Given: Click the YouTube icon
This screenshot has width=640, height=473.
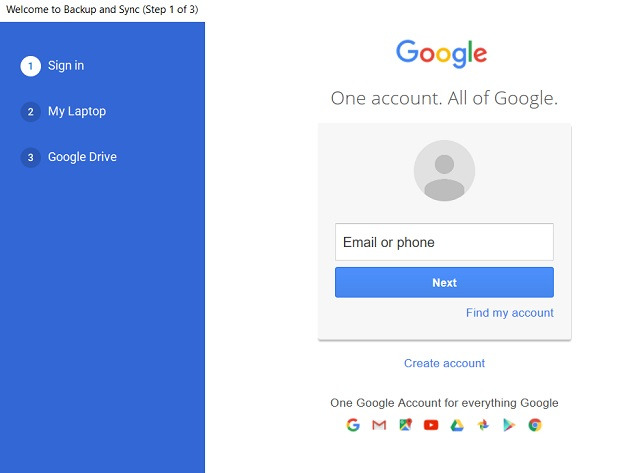Looking at the screenshot, I should pos(431,425).
